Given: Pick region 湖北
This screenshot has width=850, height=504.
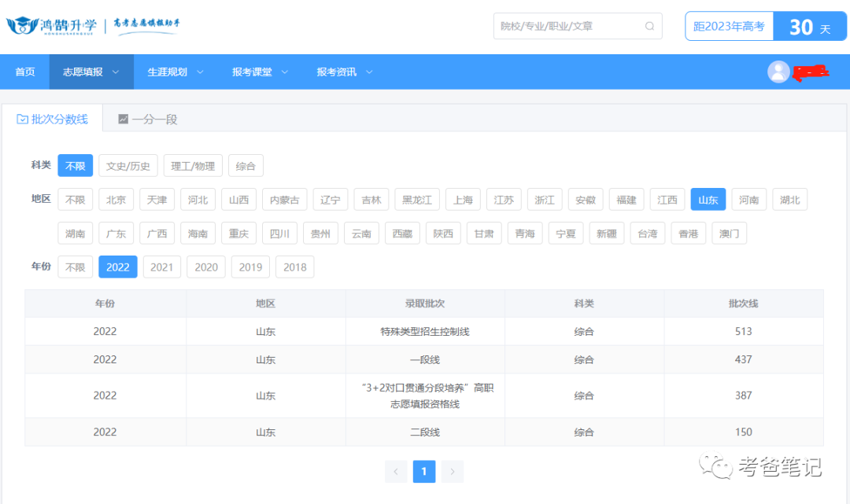Looking at the screenshot, I should pos(790,200).
